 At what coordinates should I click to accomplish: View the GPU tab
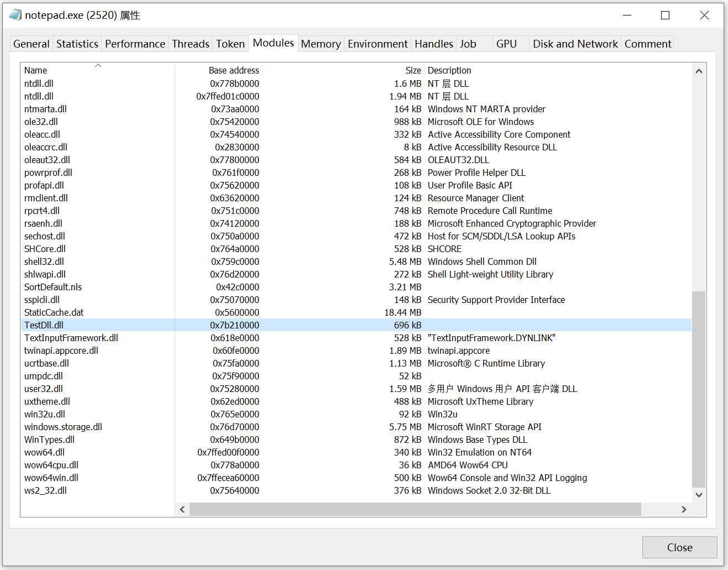(507, 44)
